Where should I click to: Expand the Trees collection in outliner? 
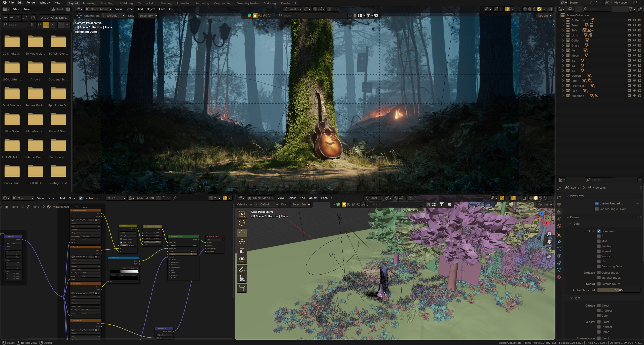point(563,25)
